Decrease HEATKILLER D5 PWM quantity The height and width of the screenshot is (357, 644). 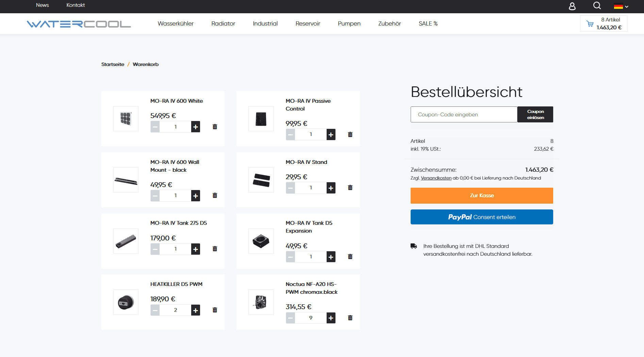155,310
